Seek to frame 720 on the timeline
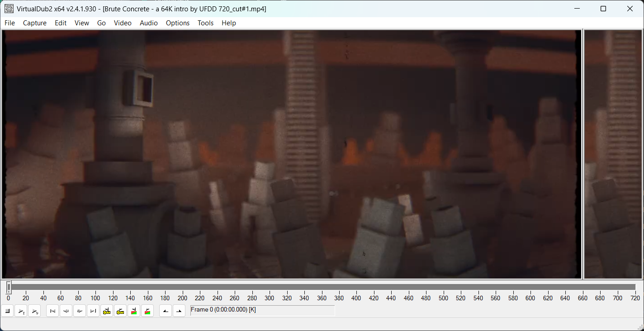 coord(635,298)
